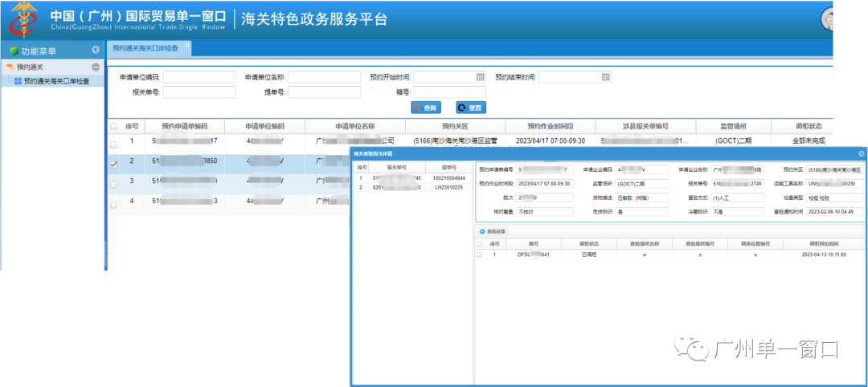Click the 危货标识 field
Image resolution: width=868 pixels, height=387 pixels.
(642, 212)
